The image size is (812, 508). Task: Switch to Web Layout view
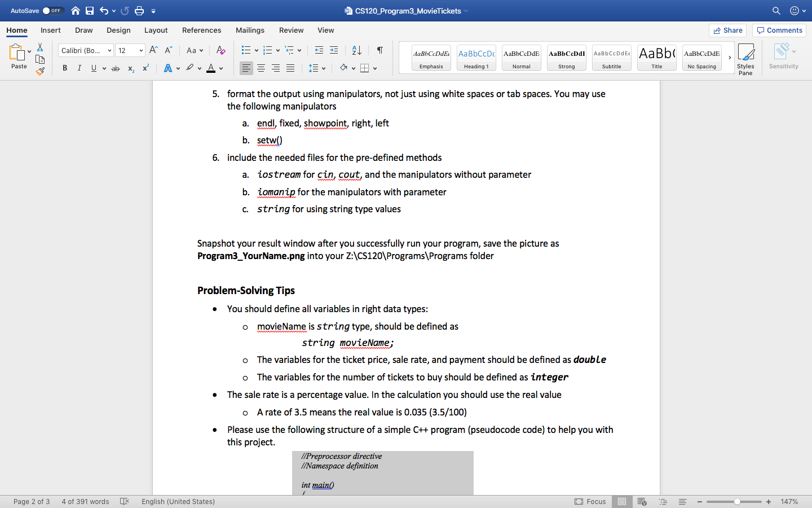point(643,501)
